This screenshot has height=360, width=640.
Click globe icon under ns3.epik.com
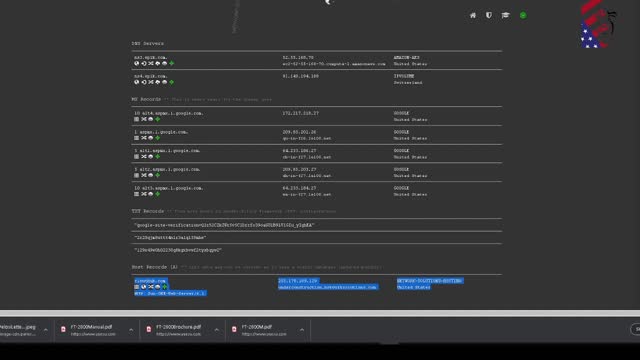click(x=137, y=63)
